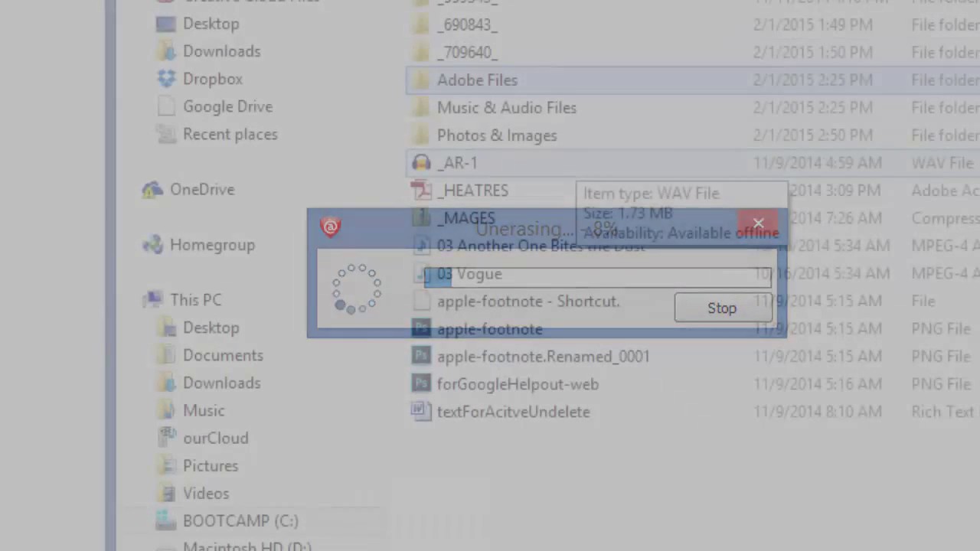Click date 2/1/2015 2:50 PM
This screenshot has width=980, height=551.
(x=813, y=135)
